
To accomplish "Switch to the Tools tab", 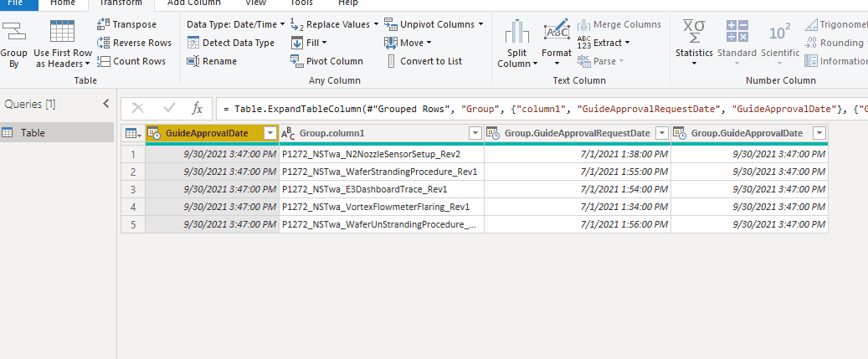I will point(301,3).
